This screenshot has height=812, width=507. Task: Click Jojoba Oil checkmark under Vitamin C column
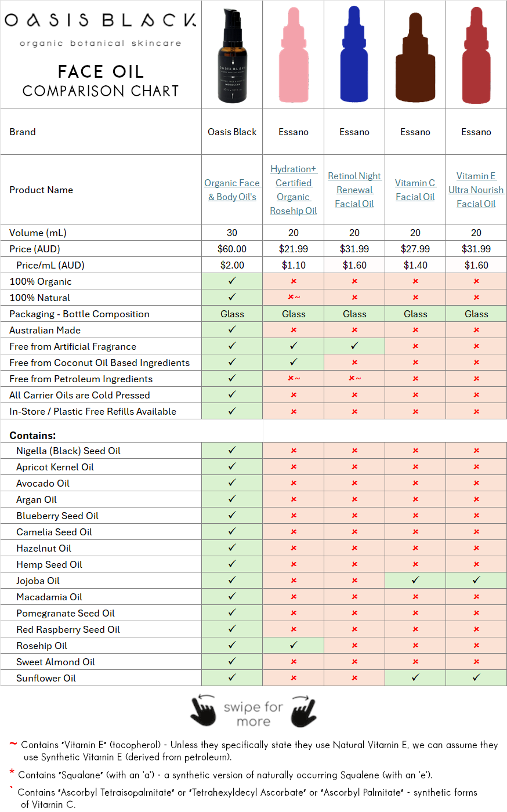[x=415, y=581]
